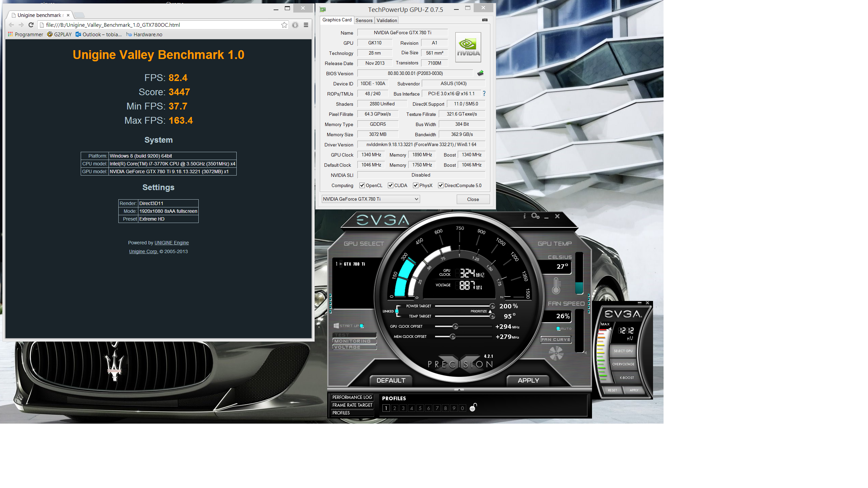868x488 pixels.
Task: Click Default button in Precision
Action: (x=391, y=381)
